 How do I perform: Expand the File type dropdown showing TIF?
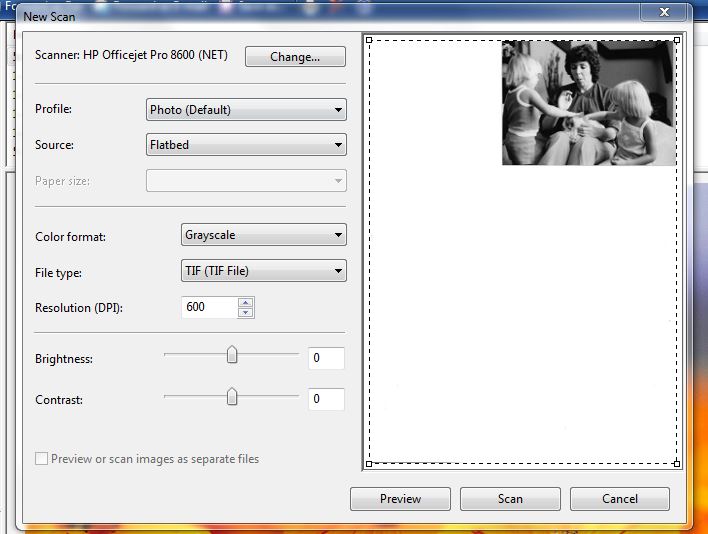click(x=264, y=271)
